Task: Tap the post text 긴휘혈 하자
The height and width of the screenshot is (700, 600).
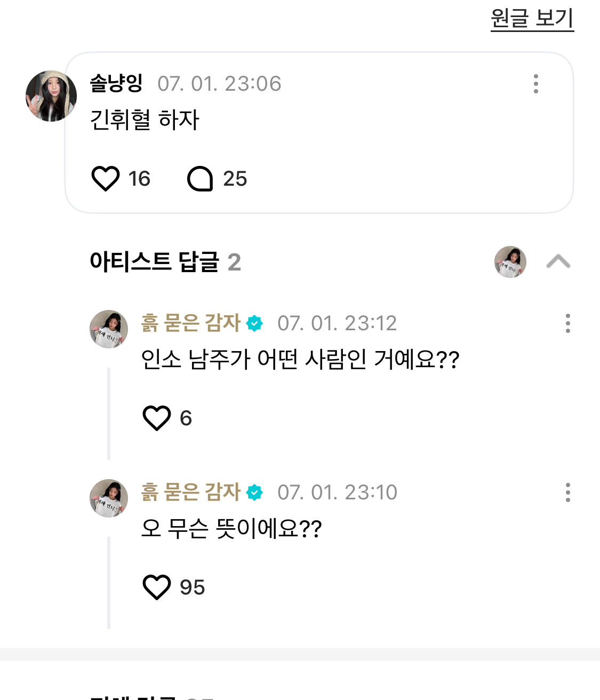Action: (145, 120)
